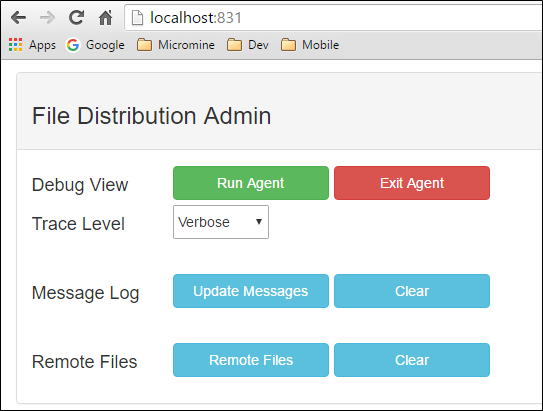
Task: Click the page icon in address bar
Action: click(137, 18)
